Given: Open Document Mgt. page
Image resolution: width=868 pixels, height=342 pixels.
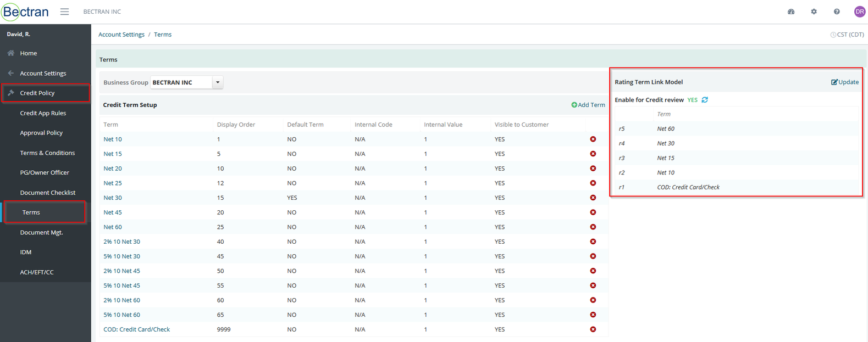Looking at the screenshot, I should [x=42, y=232].
